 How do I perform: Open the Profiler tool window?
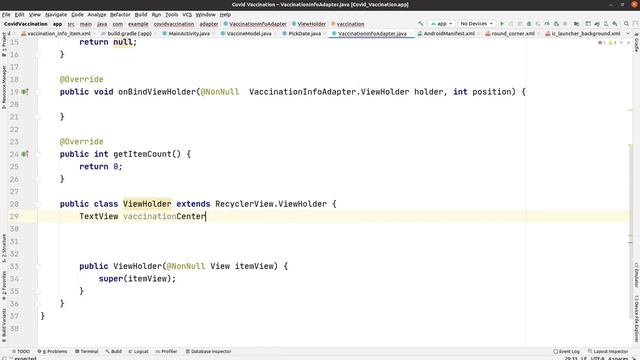pos(167,351)
